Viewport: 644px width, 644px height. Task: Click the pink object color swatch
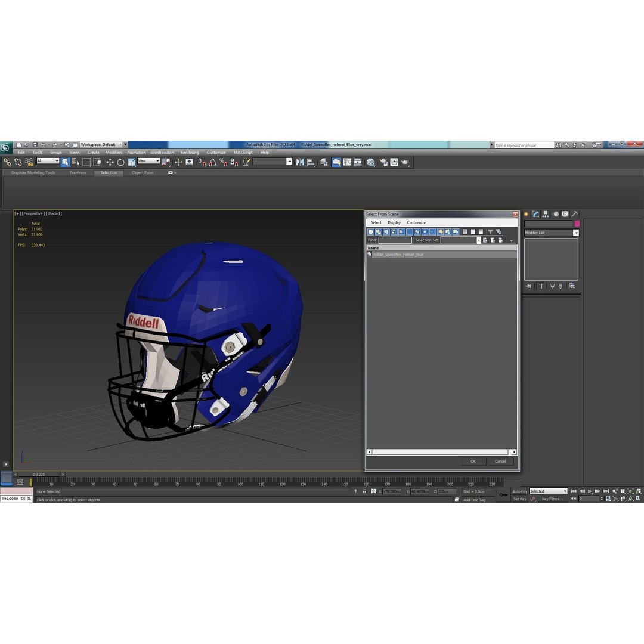[577, 224]
